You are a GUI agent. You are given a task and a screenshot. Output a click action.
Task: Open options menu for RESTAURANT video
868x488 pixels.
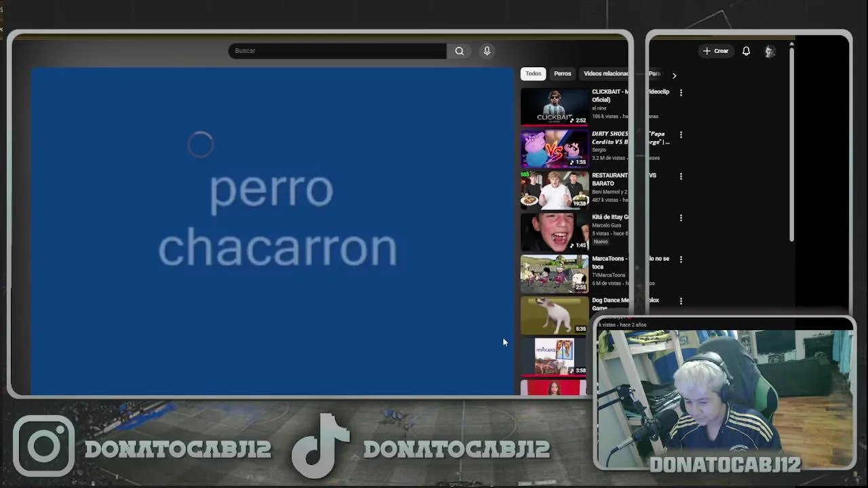tap(681, 176)
